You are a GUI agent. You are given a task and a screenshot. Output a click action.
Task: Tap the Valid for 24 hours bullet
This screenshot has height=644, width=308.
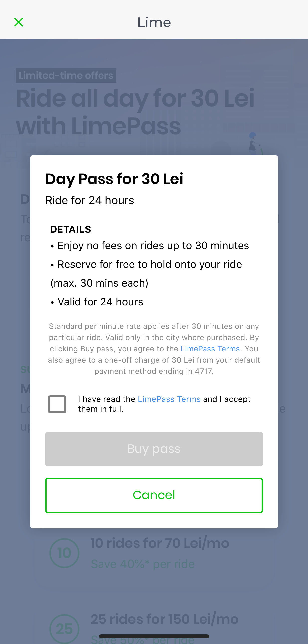(x=100, y=302)
